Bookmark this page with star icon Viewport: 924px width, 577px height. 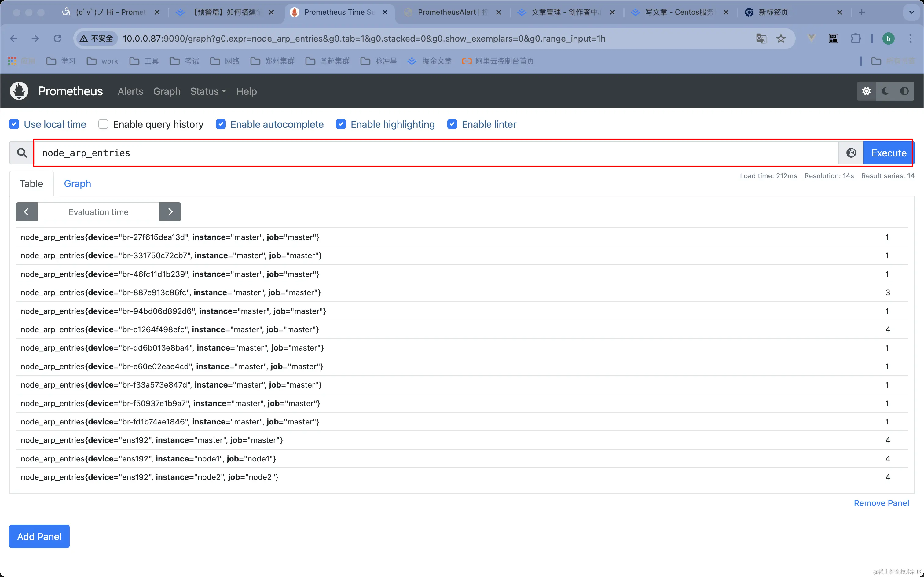point(781,39)
